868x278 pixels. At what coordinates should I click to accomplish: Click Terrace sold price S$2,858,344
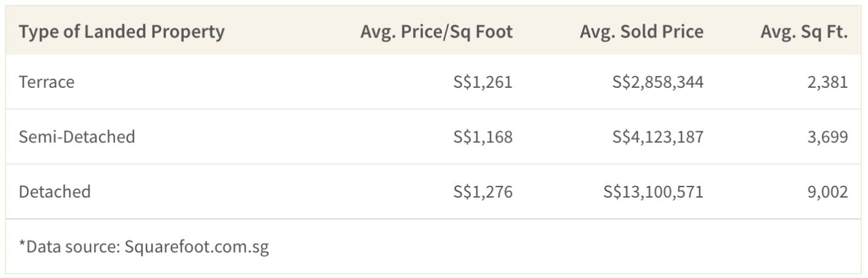658,82
